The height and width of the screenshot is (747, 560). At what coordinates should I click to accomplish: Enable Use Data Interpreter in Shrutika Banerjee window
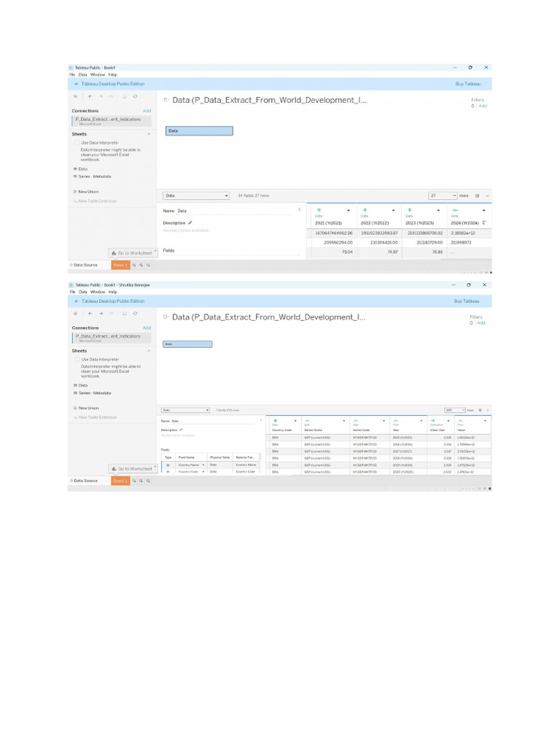click(x=77, y=359)
